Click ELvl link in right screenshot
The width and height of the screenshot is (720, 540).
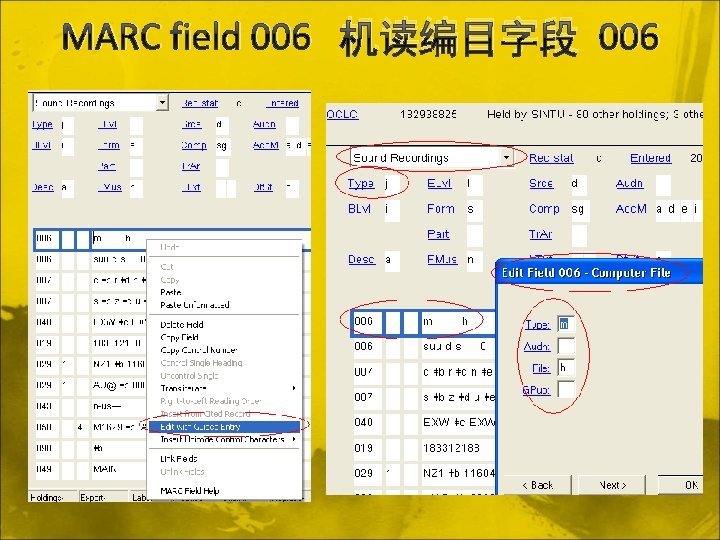click(x=439, y=183)
